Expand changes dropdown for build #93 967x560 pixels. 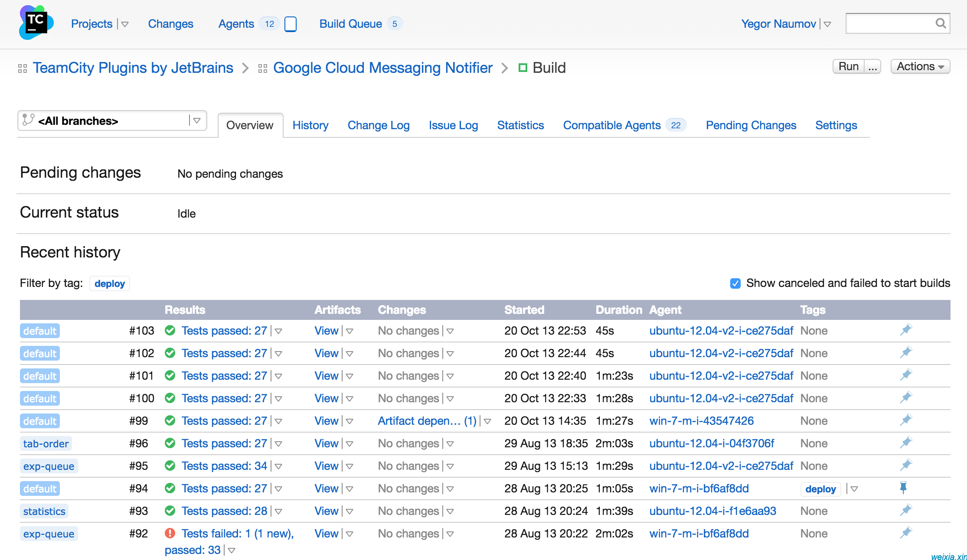pyautogui.click(x=450, y=511)
